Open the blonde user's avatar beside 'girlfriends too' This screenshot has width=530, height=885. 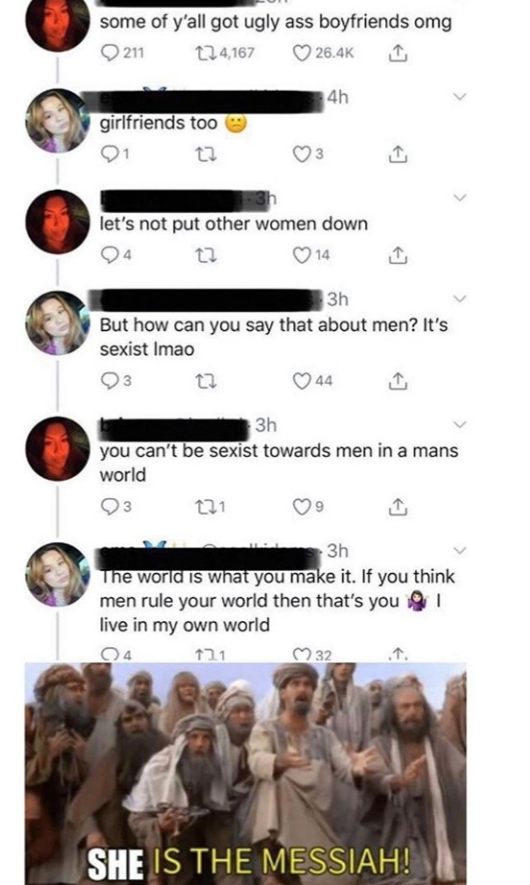pos(58,121)
